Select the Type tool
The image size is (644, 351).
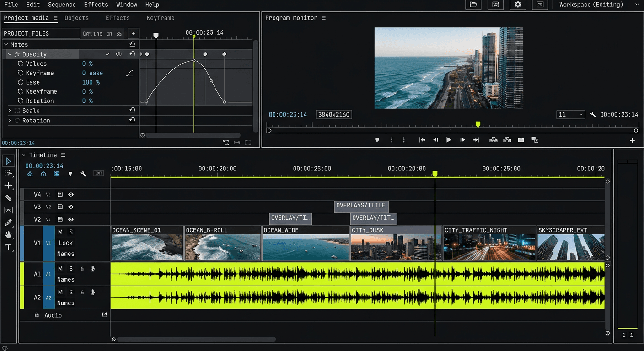pos(8,247)
